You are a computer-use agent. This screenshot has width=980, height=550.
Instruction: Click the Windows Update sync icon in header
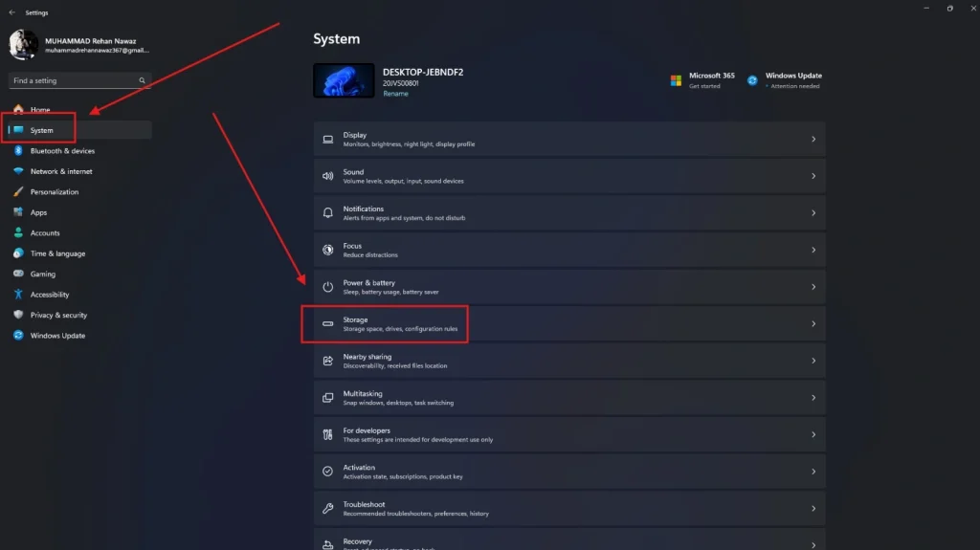[752, 80]
